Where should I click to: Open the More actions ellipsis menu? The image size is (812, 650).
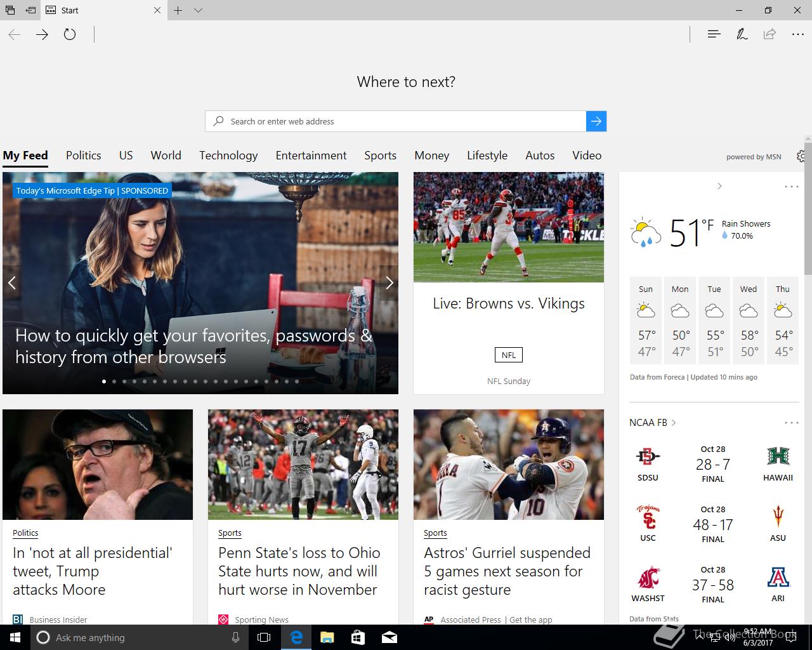click(798, 34)
